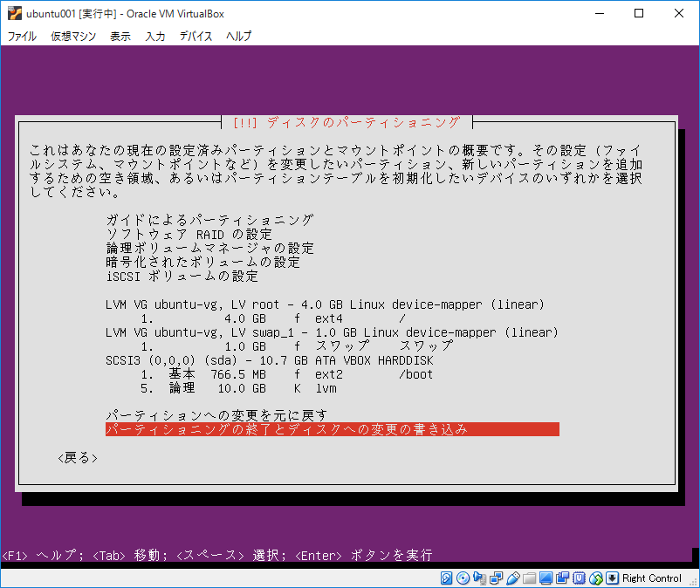The height and width of the screenshot is (588, 700).
Task: Click the shared folders status icon
Action: (x=530, y=578)
